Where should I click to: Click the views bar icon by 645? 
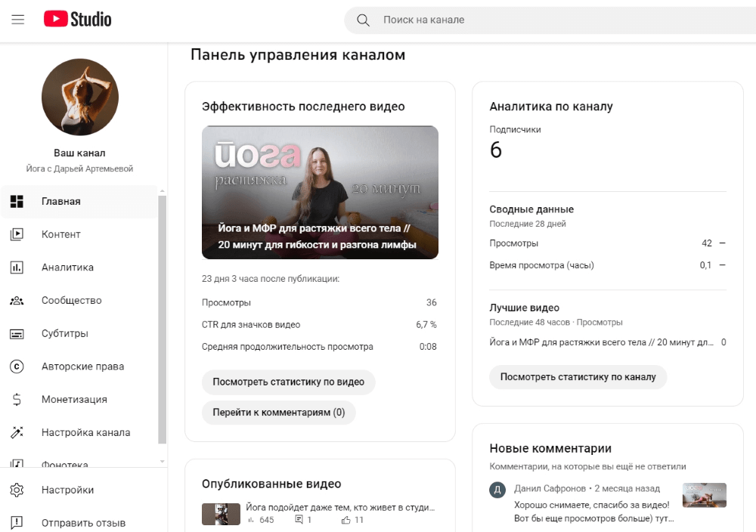[x=250, y=520]
